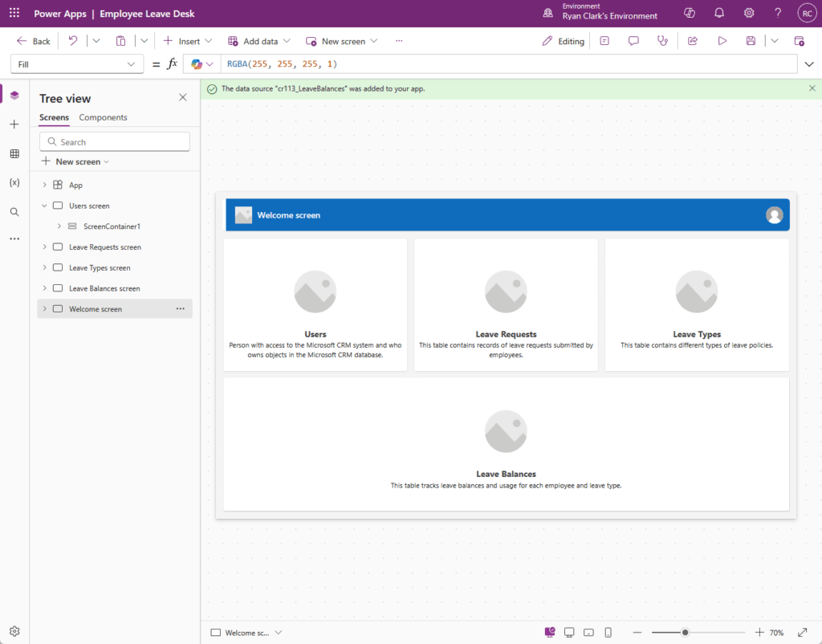
Task: Open the toolbar overflow ellipsis menu
Action: 399,41
